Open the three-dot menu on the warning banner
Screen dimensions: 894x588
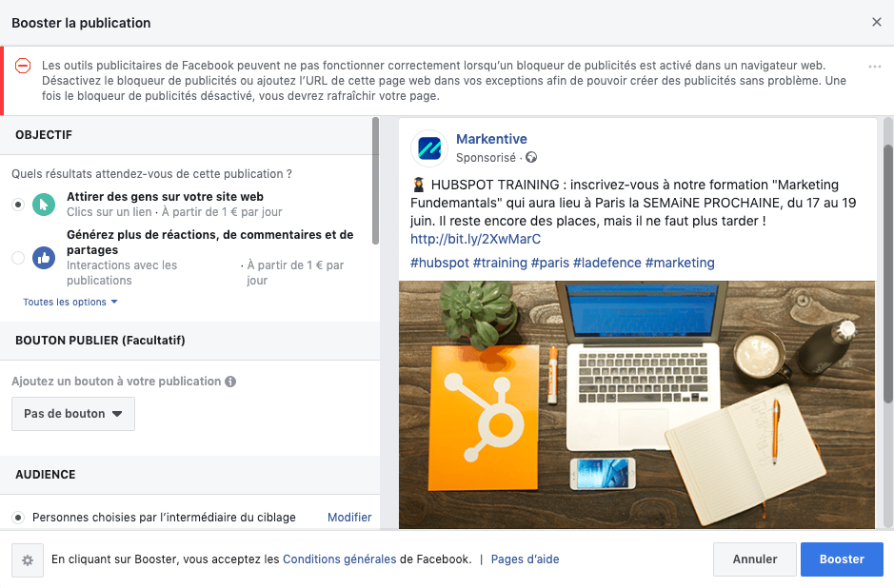click(875, 67)
